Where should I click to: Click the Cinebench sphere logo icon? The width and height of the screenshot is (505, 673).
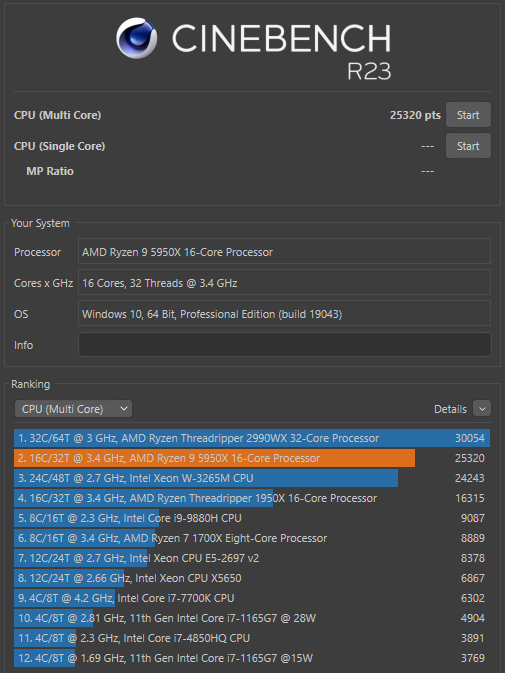coord(136,38)
